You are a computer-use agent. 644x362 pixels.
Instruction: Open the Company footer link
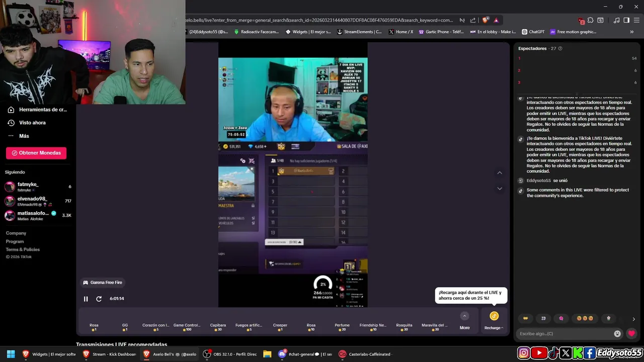tap(16, 233)
